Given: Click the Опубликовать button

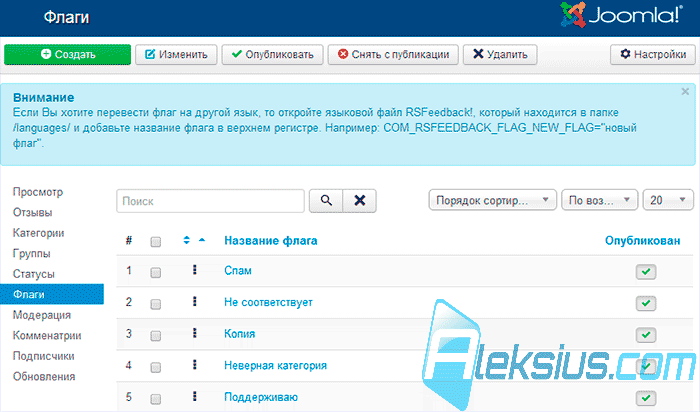Looking at the screenshot, I should pos(272,54).
